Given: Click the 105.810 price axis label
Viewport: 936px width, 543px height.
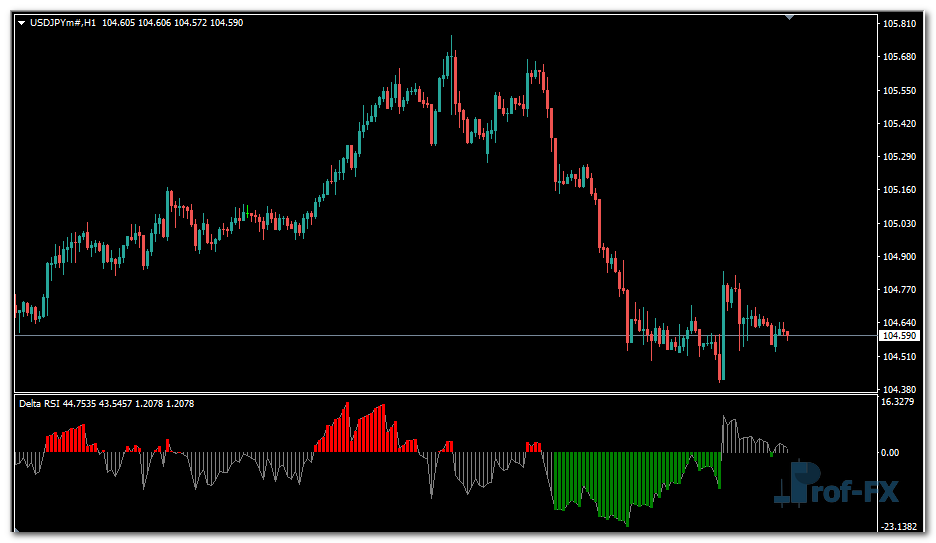Looking at the screenshot, I should 900,23.
